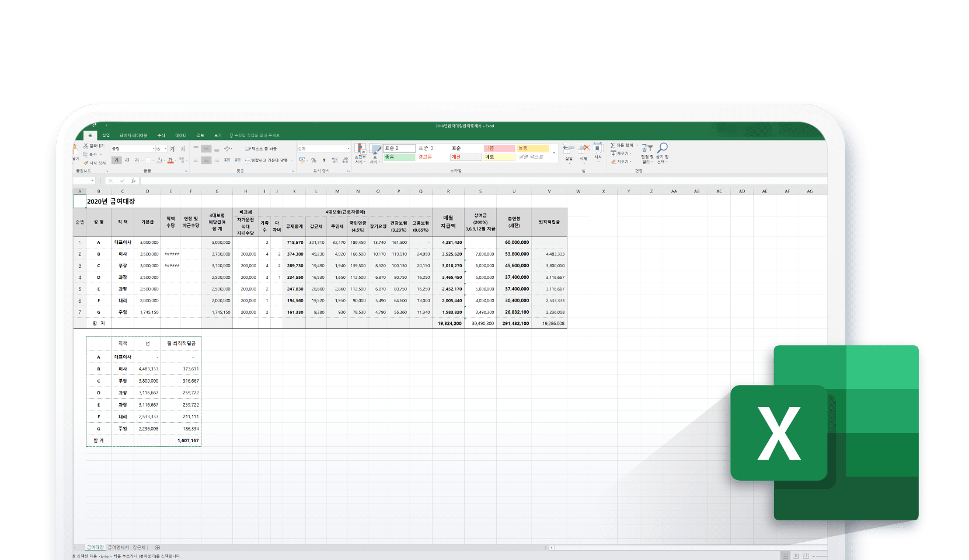Toggle bold formatting button
The width and height of the screenshot is (969, 560).
point(116,160)
